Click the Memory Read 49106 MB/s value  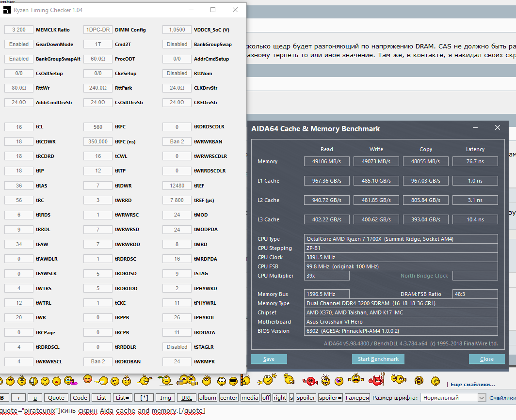point(326,161)
